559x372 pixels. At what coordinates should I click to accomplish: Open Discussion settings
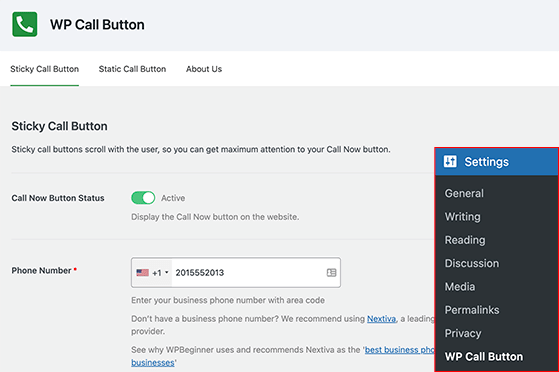pos(472,263)
